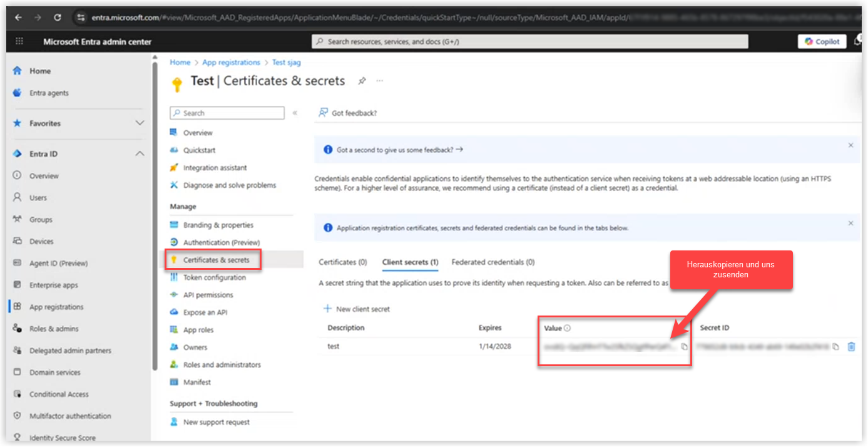Delete the test client secret

click(x=851, y=346)
